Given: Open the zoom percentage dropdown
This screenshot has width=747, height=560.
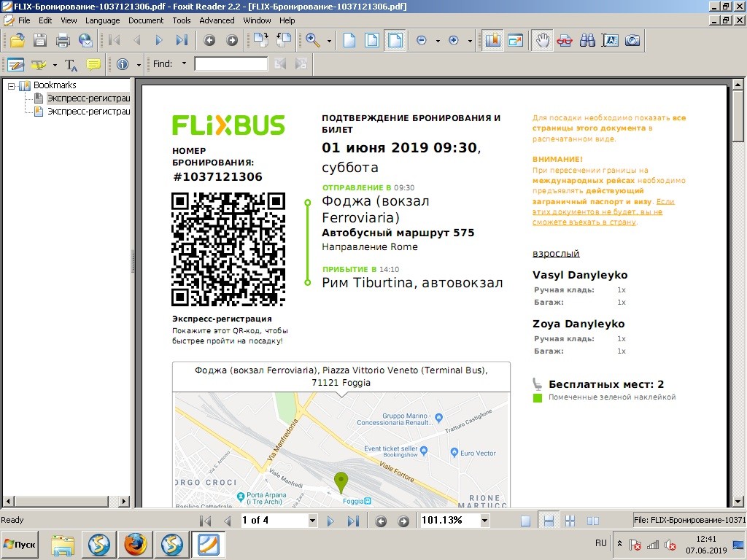Looking at the screenshot, I should [x=482, y=521].
